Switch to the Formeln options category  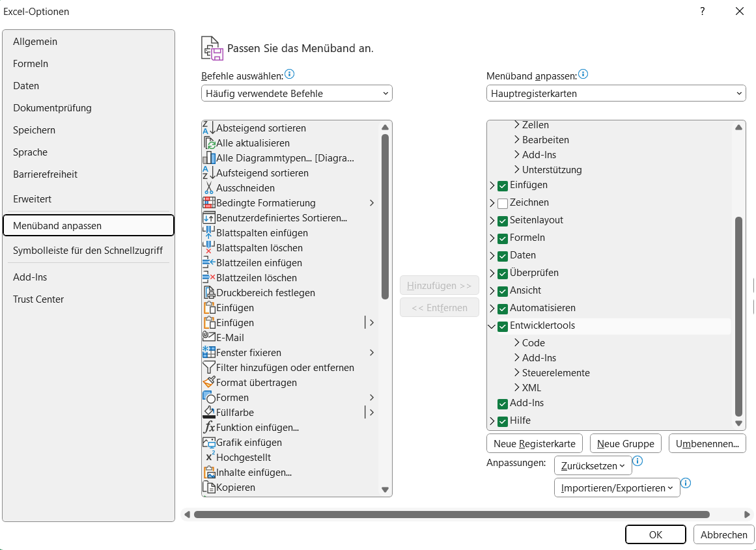tap(88, 64)
